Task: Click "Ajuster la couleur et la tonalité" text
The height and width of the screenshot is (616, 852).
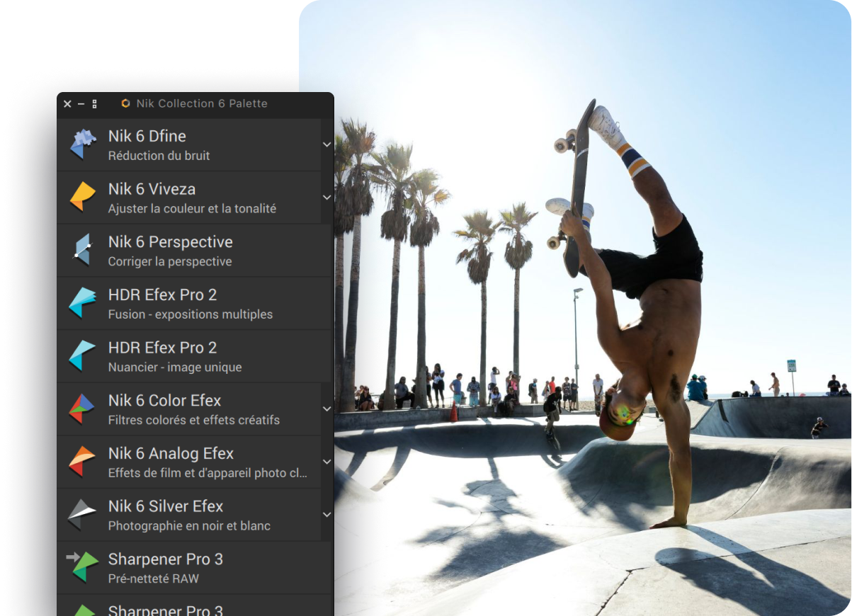Action: pos(192,209)
